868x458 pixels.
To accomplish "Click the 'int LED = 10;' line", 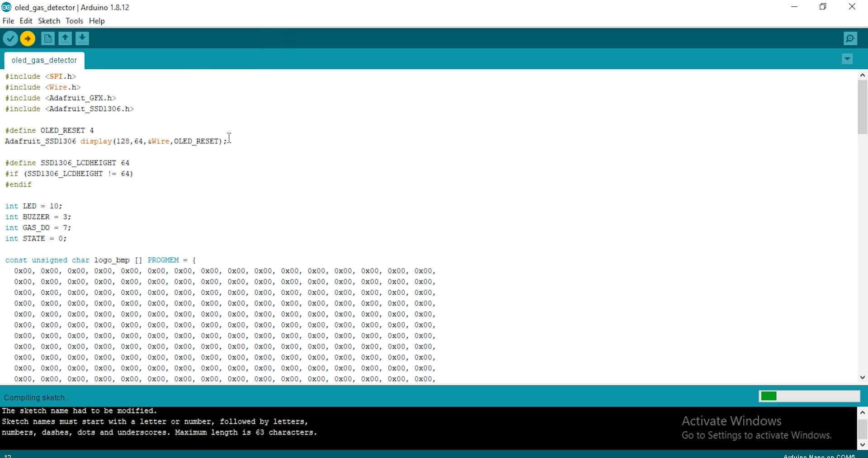I will (34, 206).
